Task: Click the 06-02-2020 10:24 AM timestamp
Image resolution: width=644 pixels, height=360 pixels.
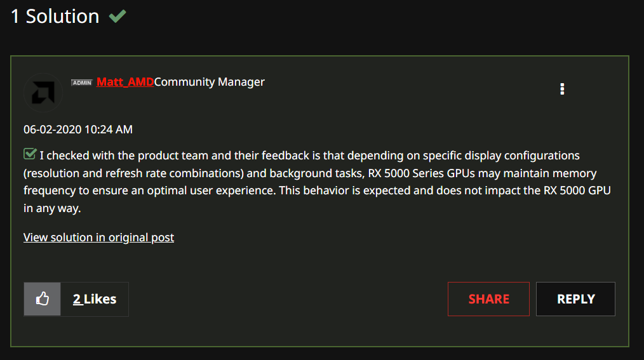Action: [x=78, y=130]
